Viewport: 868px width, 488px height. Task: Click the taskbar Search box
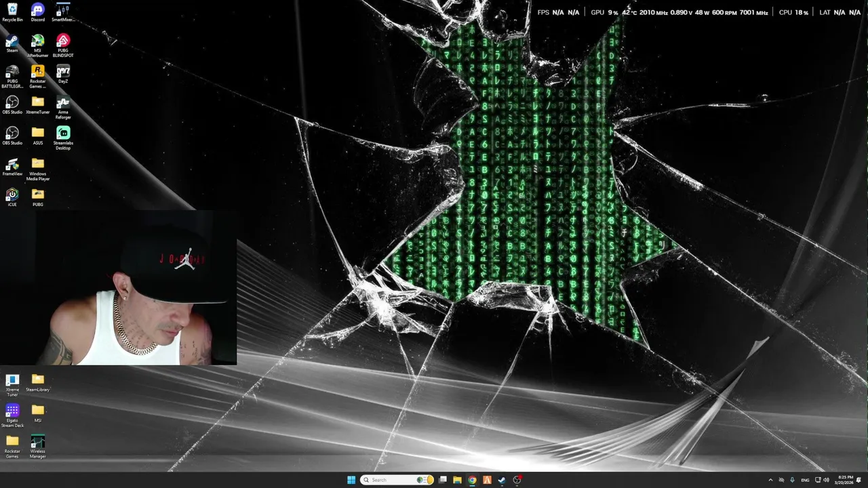click(x=397, y=480)
